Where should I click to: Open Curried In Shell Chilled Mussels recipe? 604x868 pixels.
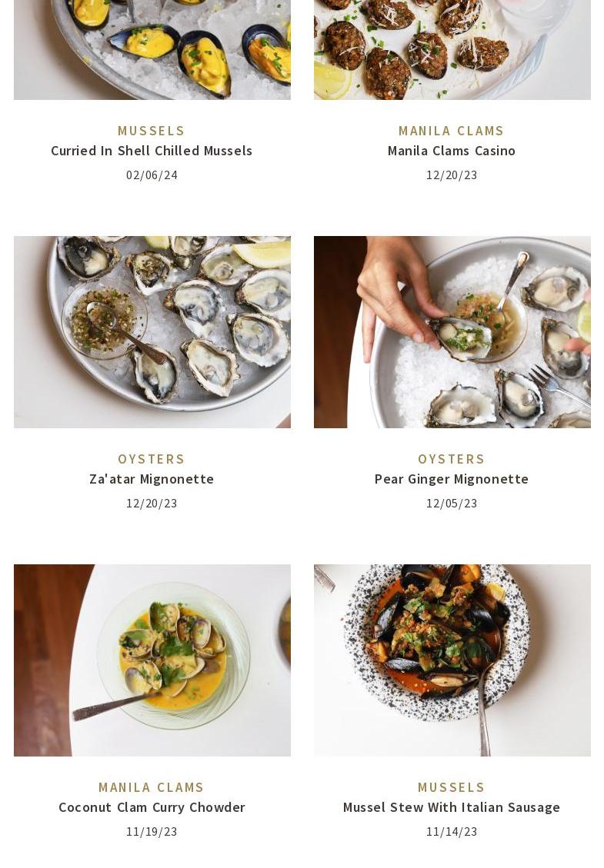coord(152,151)
